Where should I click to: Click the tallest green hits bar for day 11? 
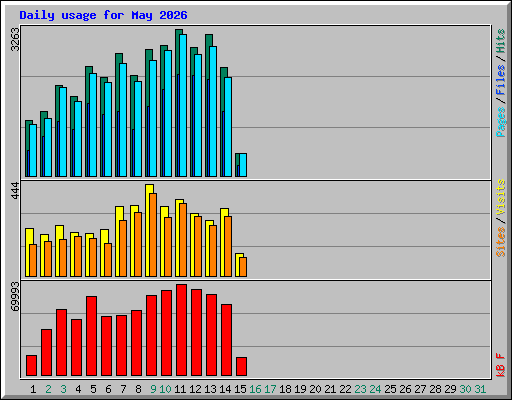pos(177,103)
